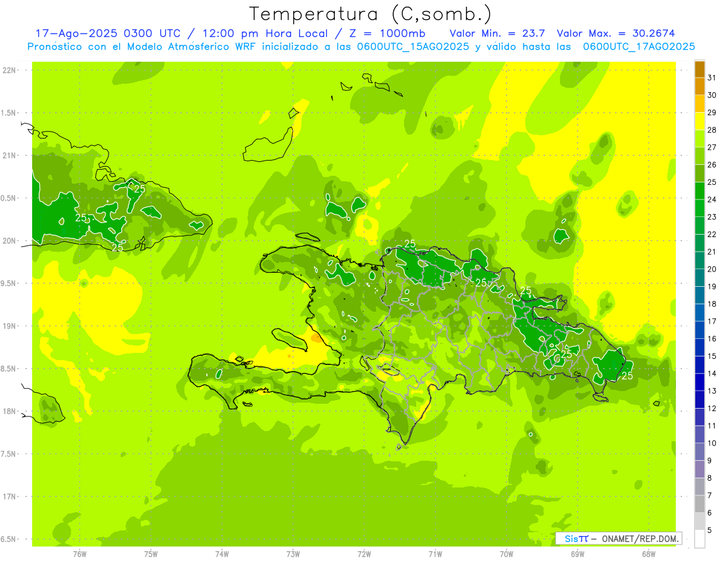Click the legend value "12"
The width and height of the screenshot is (728, 562).
coord(712,408)
